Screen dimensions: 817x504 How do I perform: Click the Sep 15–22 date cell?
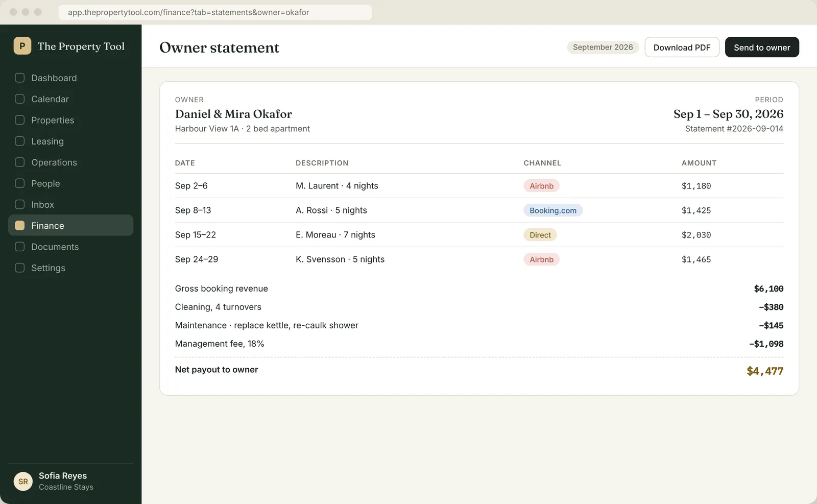[x=196, y=235]
